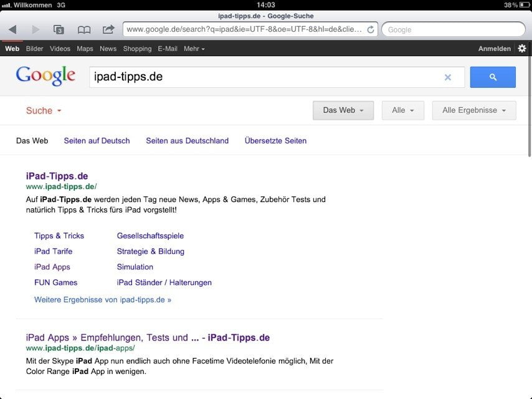This screenshot has height=399, width=532.
Task: Tap the Safari Google search field
Action: click(x=454, y=29)
